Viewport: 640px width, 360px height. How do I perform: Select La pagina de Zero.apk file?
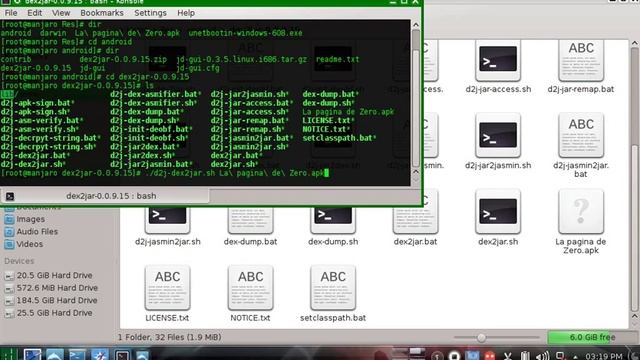581,222
